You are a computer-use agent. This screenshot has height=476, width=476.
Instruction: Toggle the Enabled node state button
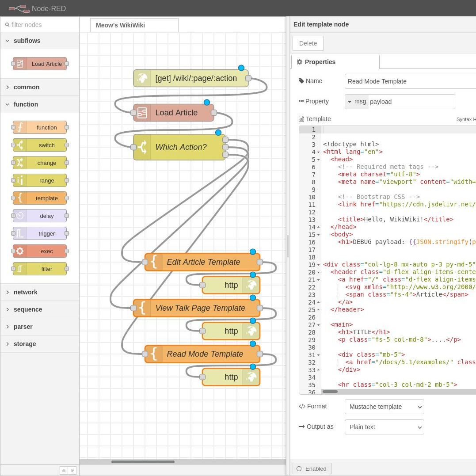[312, 469]
